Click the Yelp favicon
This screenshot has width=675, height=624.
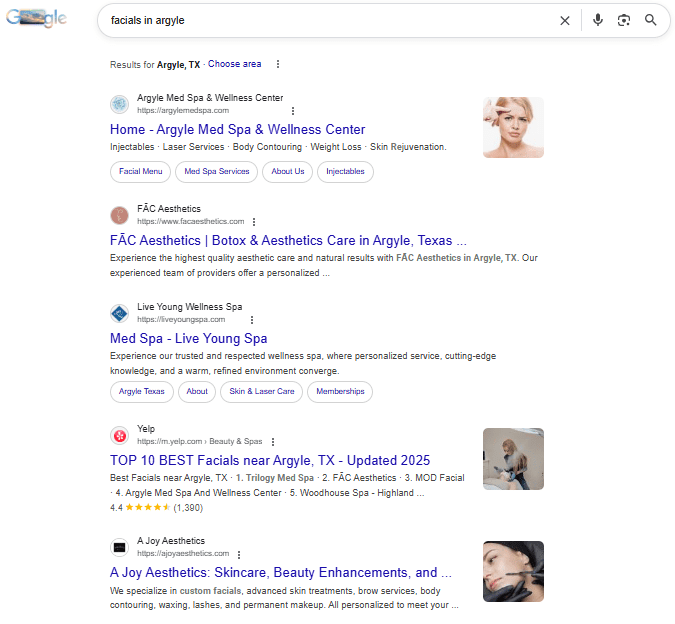[x=119, y=436]
